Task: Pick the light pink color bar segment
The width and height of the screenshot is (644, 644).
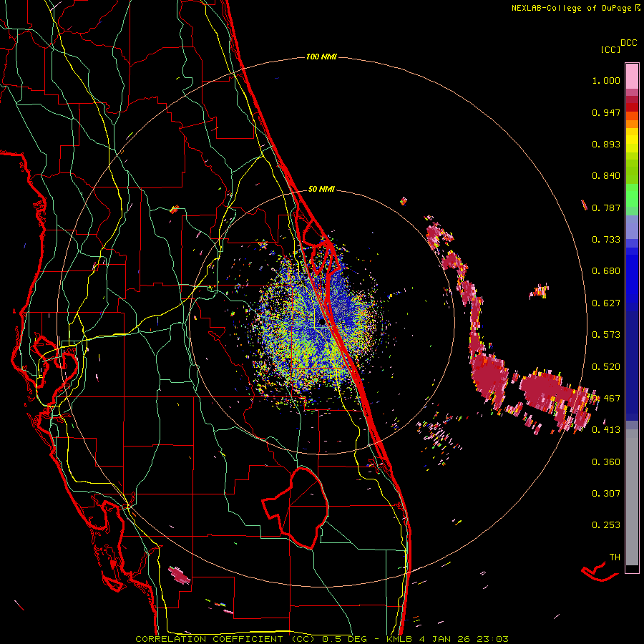Action: pyautogui.click(x=632, y=76)
